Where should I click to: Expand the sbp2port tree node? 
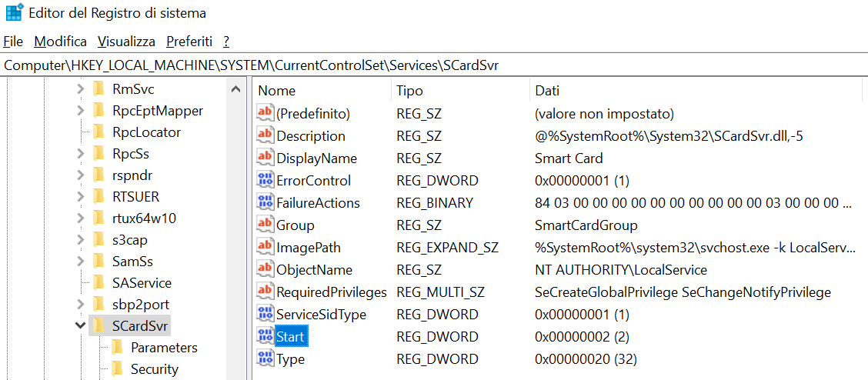pos(81,304)
